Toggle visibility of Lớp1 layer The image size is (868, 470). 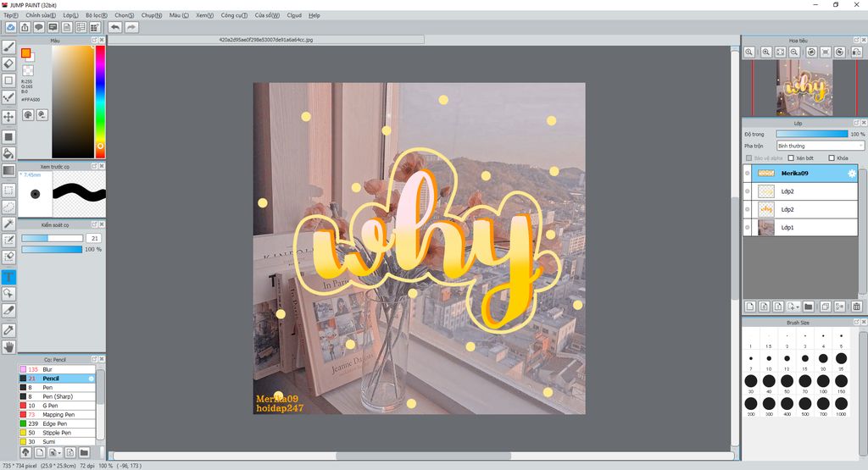tap(748, 227)
